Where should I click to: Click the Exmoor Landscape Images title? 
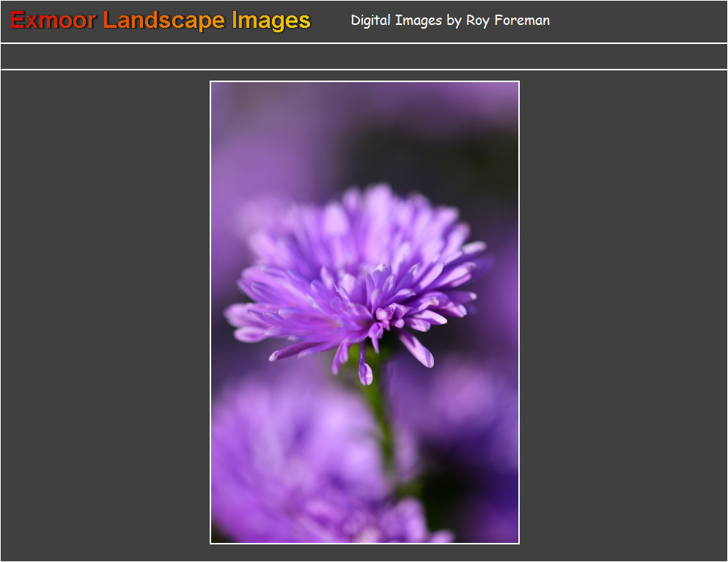(160, 21)
